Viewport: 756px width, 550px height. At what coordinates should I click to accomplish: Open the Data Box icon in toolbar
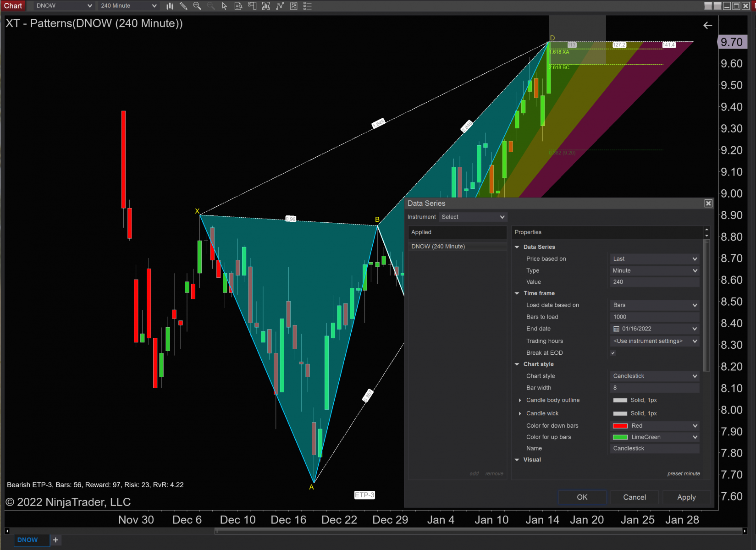(x=238, y=6)
